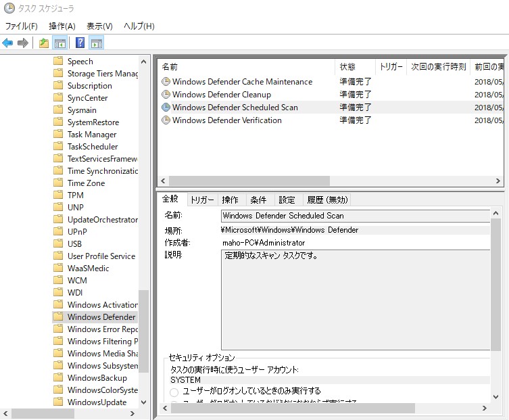
Task: Click the SyncCenter folder icon
Action: pyautogui.click(x=58, y=97)
